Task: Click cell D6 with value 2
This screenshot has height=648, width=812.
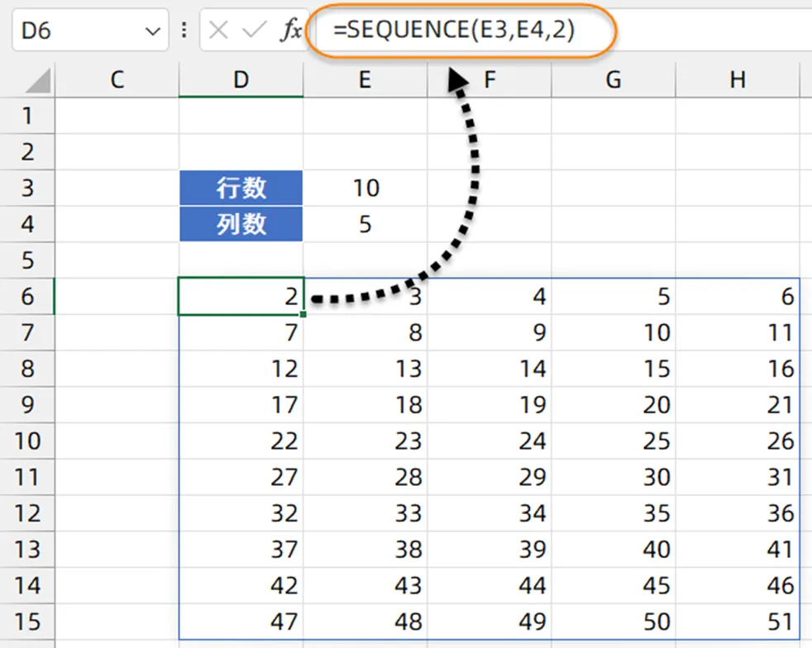Action: click(241, 296)
